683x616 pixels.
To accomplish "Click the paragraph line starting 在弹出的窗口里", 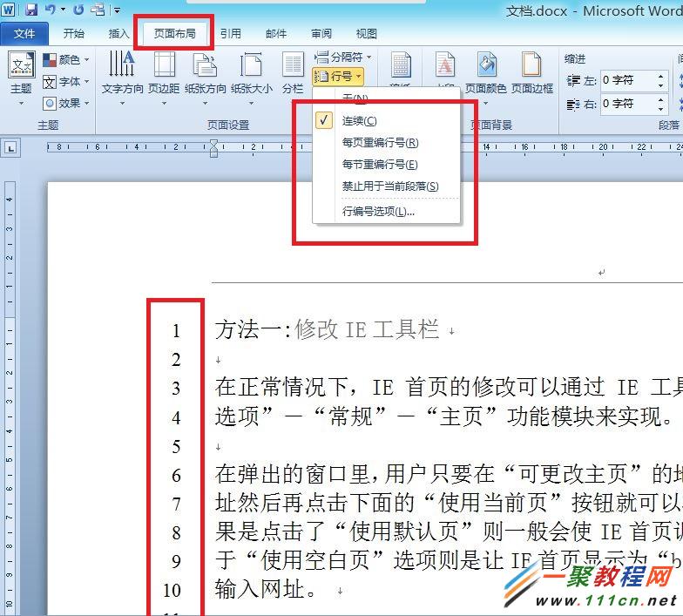I will pos(449,474).
